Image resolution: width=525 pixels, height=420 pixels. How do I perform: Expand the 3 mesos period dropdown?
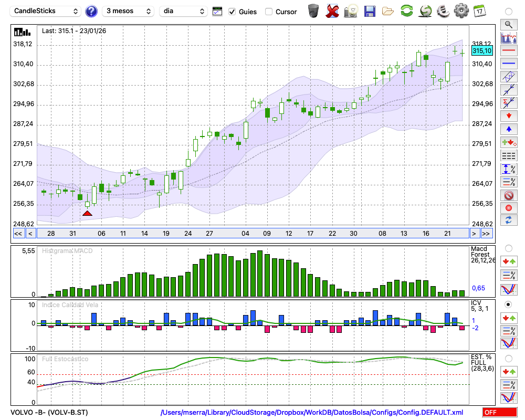coord(128,11)
